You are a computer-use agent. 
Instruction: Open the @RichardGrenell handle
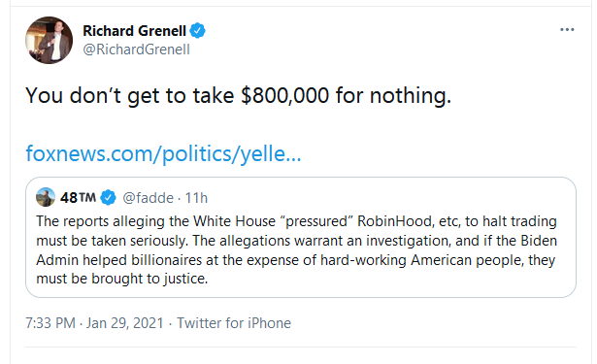click(136, 50)
